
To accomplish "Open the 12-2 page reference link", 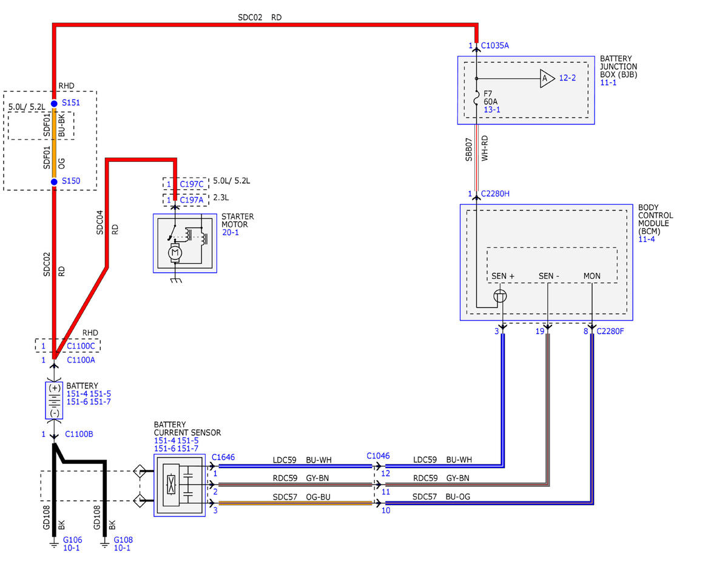I will click(x=568, y=78).
